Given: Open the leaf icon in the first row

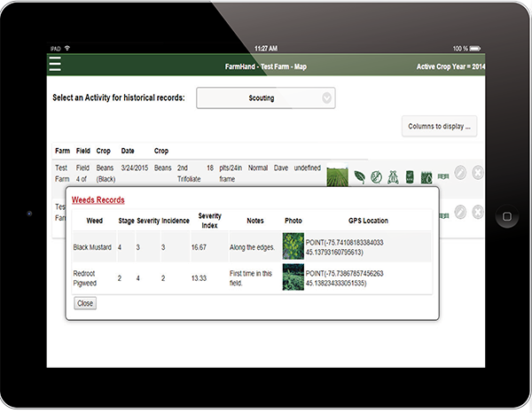Looking at the screenshot, I should pos(360,177).
